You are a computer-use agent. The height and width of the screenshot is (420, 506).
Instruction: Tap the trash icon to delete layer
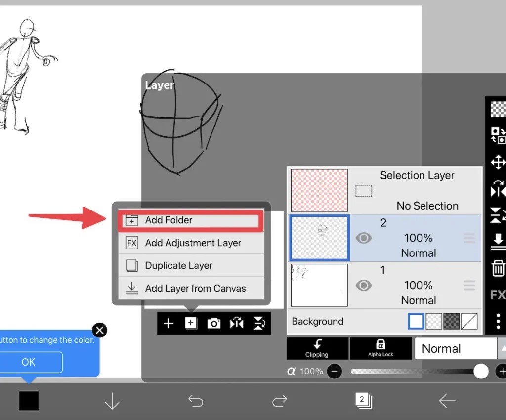click(498, 268)
